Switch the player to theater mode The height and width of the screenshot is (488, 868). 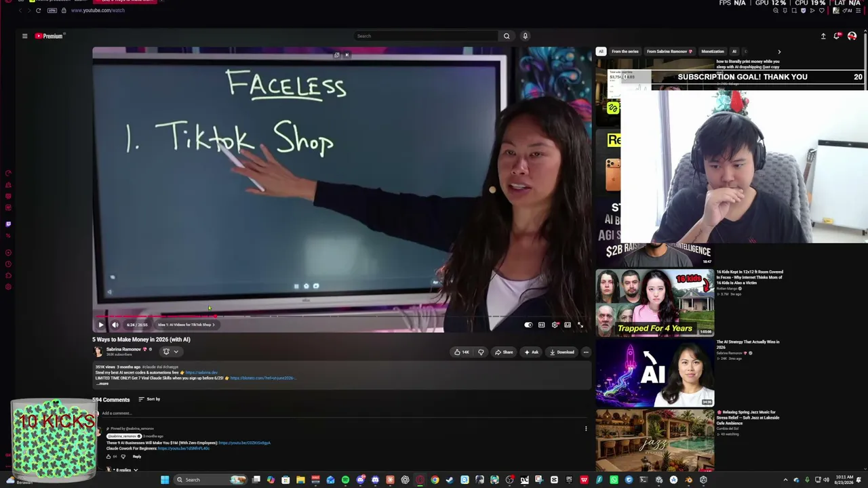coord(568,325)
